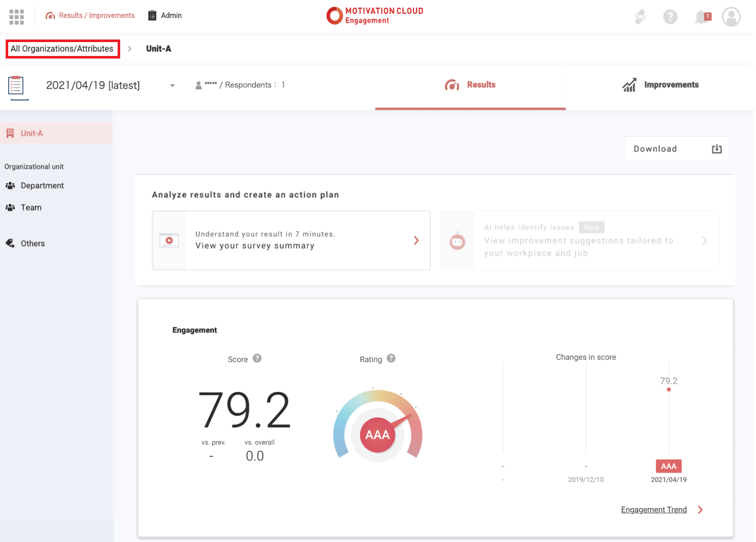756x542 pixels.
Task: Click the arrow next to Engagement Trend
Action: click(x=700, y=510)
